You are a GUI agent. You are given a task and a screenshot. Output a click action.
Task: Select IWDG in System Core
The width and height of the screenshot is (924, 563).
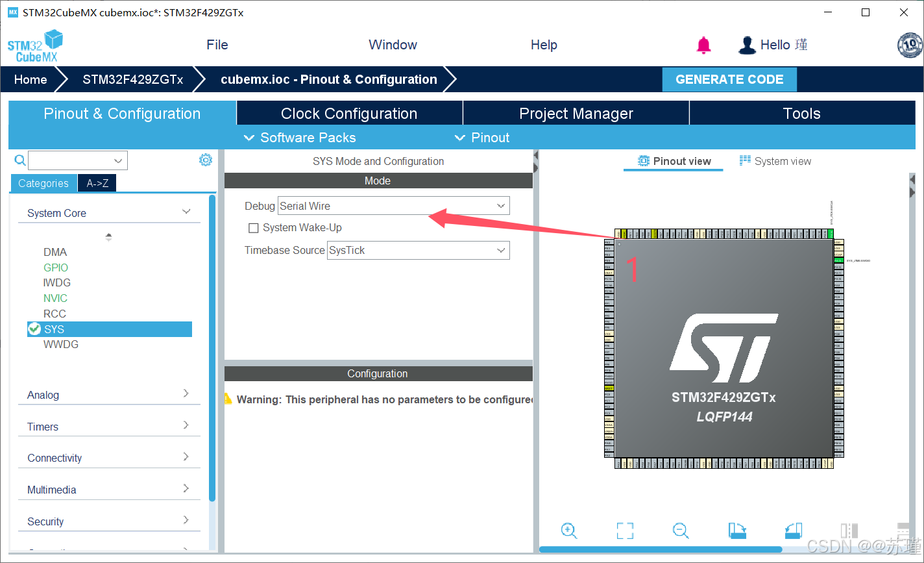point(57,282)
